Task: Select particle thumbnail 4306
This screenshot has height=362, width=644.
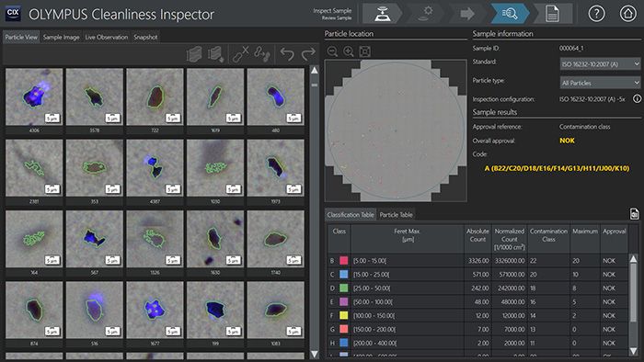Action: tap(34, 97)
